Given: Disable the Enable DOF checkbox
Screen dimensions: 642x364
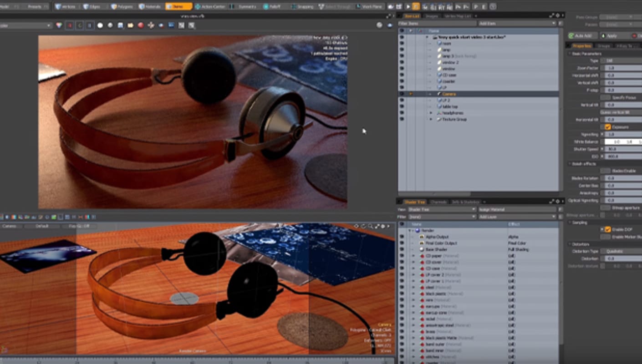Looking at the screenshot, I should coord(607,229).
